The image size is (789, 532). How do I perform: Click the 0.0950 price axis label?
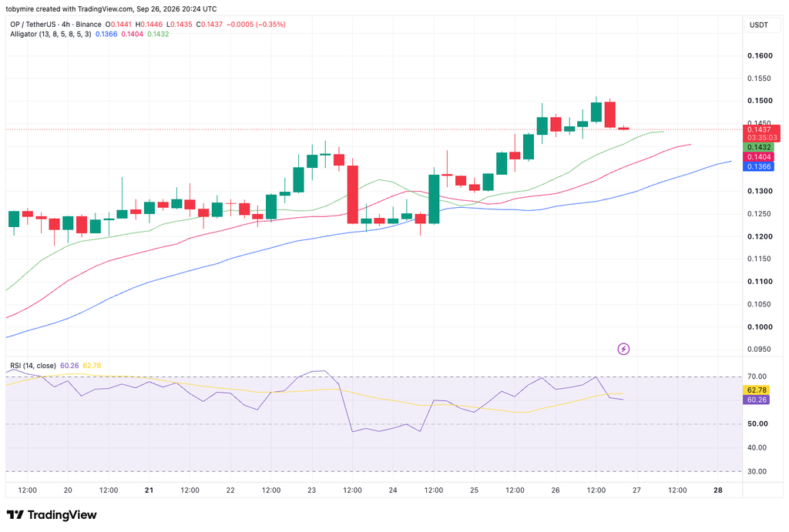click(x=760, y=349)
